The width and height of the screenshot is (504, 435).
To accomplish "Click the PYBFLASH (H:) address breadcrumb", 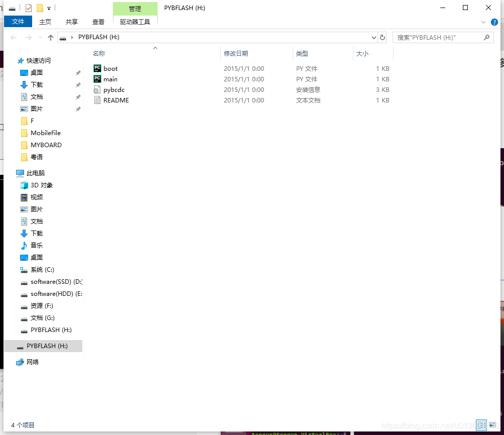I will 99,37.
